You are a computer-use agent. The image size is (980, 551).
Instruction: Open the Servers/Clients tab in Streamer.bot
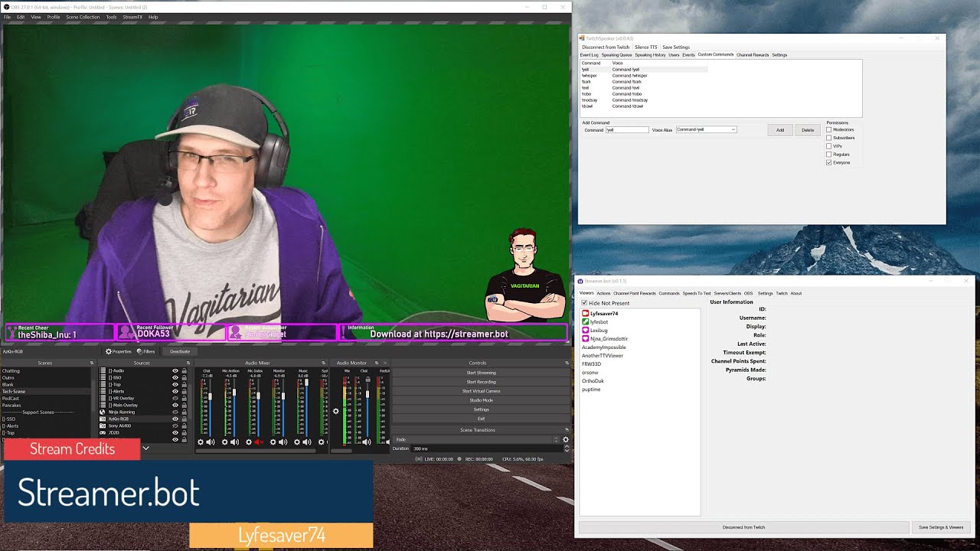pos(727,293)
